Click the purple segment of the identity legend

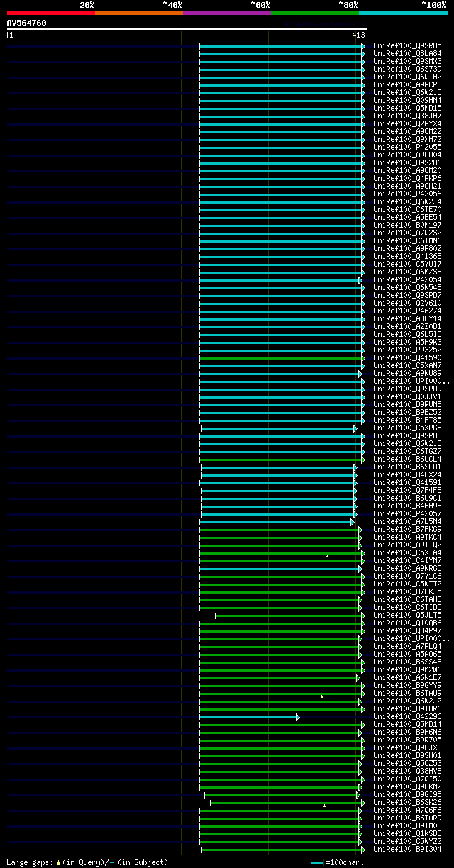tap(227, 13)
